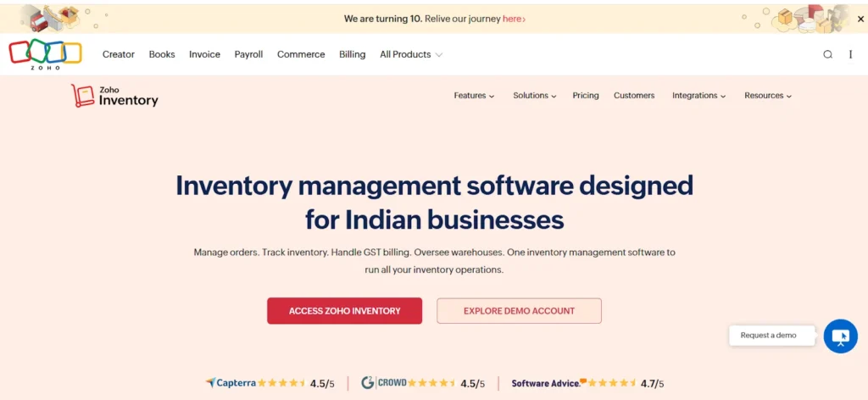Open the Creator product link

pyautogui.click(x=119, y=54)
